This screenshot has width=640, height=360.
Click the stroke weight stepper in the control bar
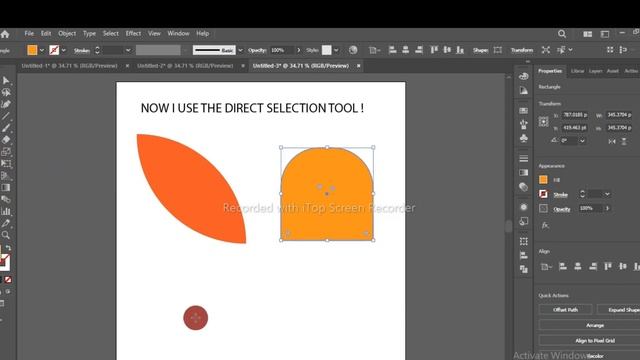97,50
